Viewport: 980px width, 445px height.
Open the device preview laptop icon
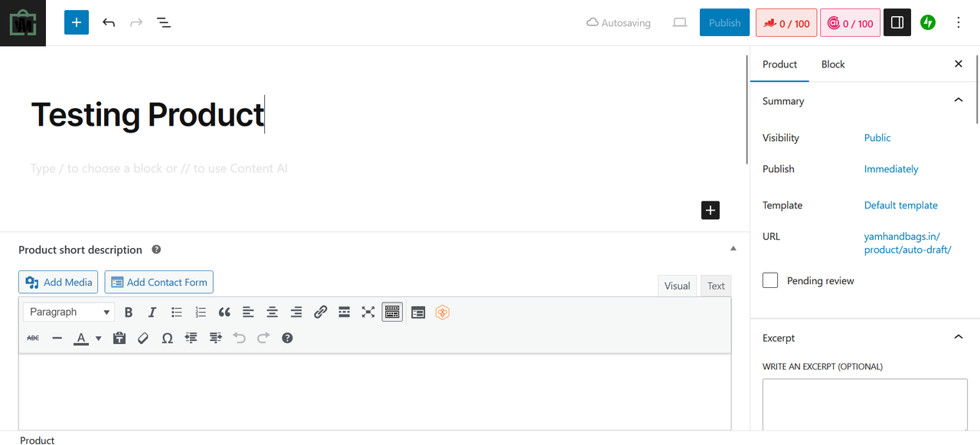pos(680,23)
